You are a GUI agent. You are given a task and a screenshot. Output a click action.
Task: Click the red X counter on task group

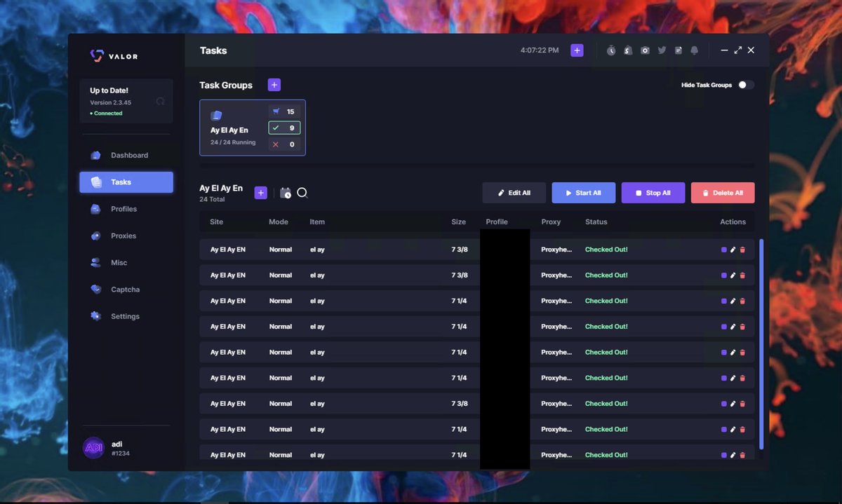click(x=283, y=144)
